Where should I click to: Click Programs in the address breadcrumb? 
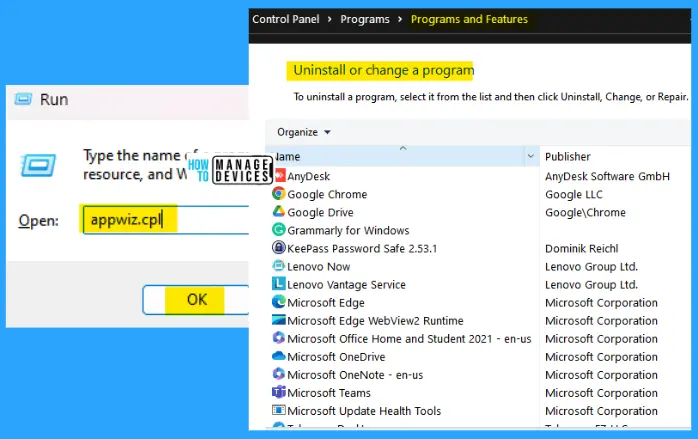coord(365,19)
